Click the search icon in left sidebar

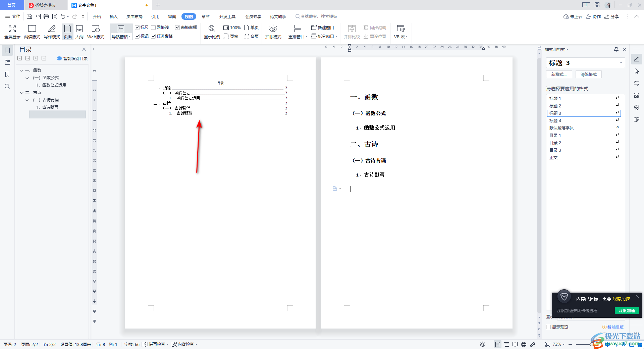click(x=7, y=87)
